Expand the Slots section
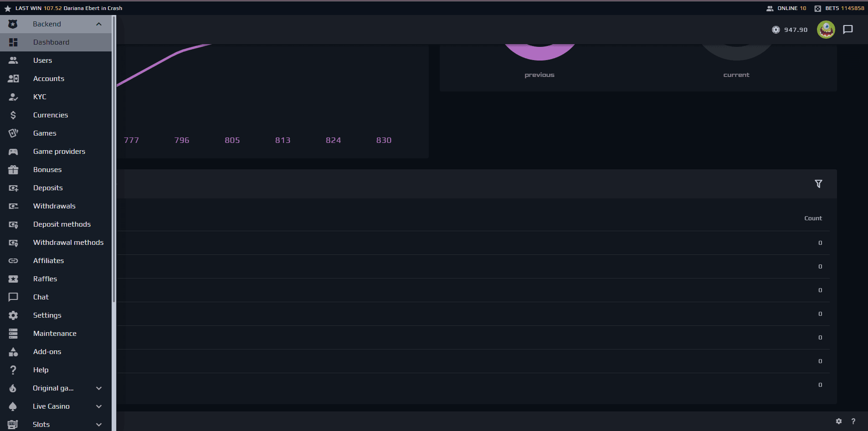Screen dimensions: 868x431 tap(99, 425)
